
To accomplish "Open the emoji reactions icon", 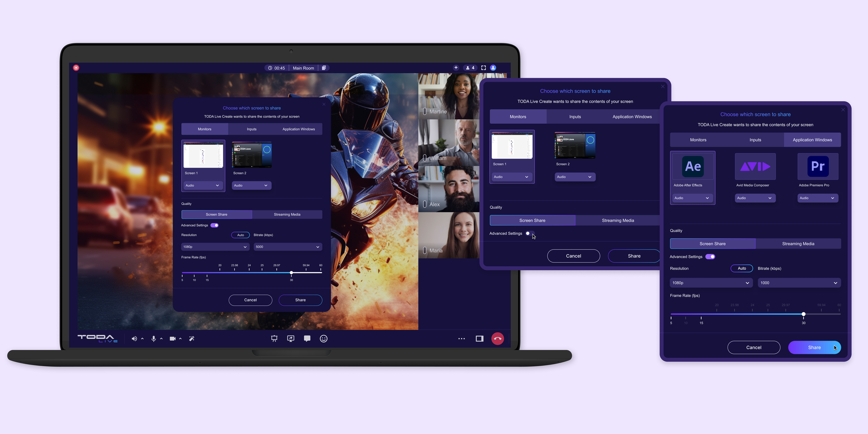I will coord(323,339).
